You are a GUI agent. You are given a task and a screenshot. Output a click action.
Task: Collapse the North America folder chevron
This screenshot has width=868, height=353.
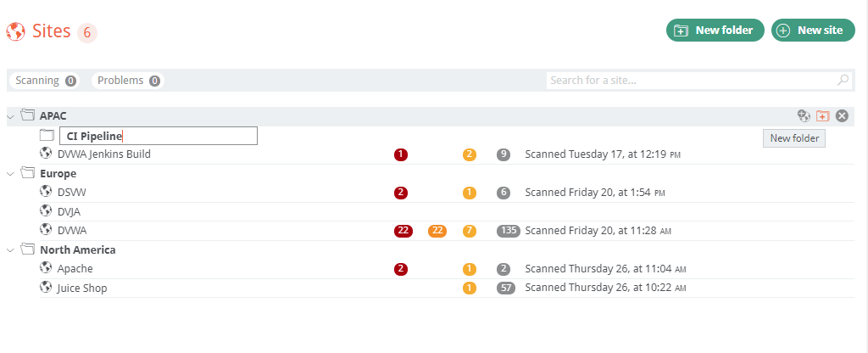(11, 250)
